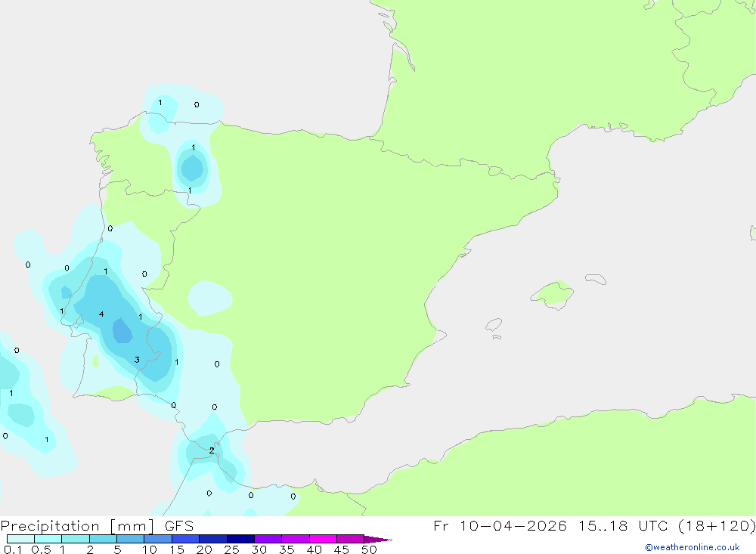Click the precipitation value '4' on the map
756x554 pixels.
coord(101,314)
